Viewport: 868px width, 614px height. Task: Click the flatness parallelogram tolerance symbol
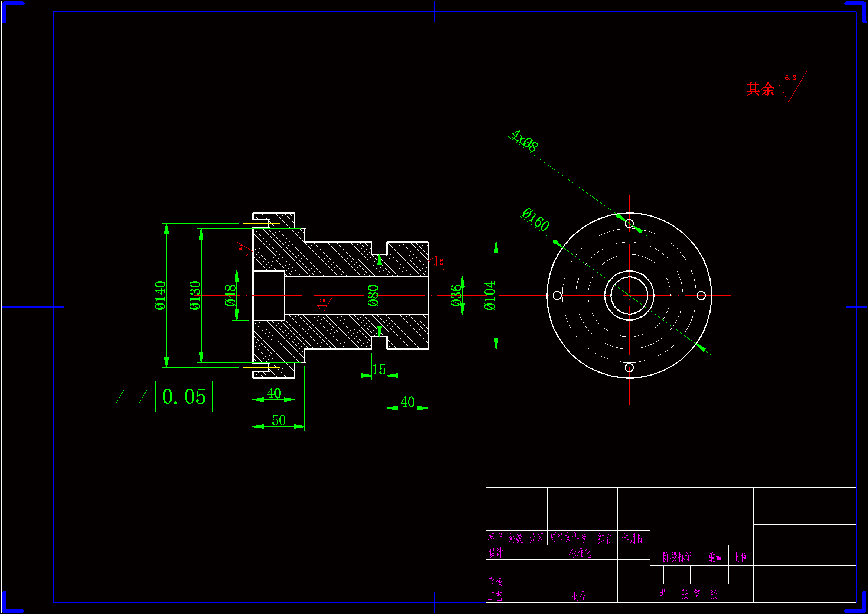point(131,396)
